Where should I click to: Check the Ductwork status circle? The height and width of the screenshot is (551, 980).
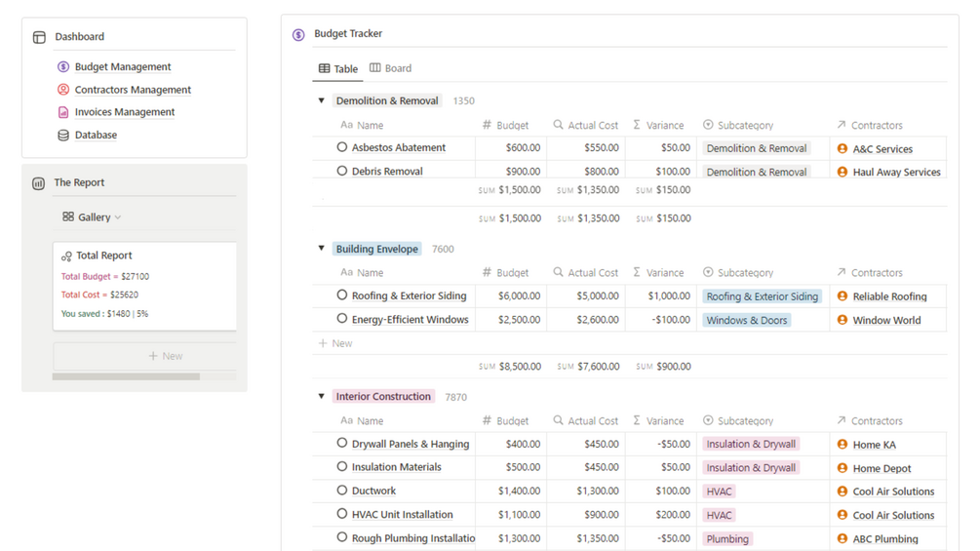342,491
